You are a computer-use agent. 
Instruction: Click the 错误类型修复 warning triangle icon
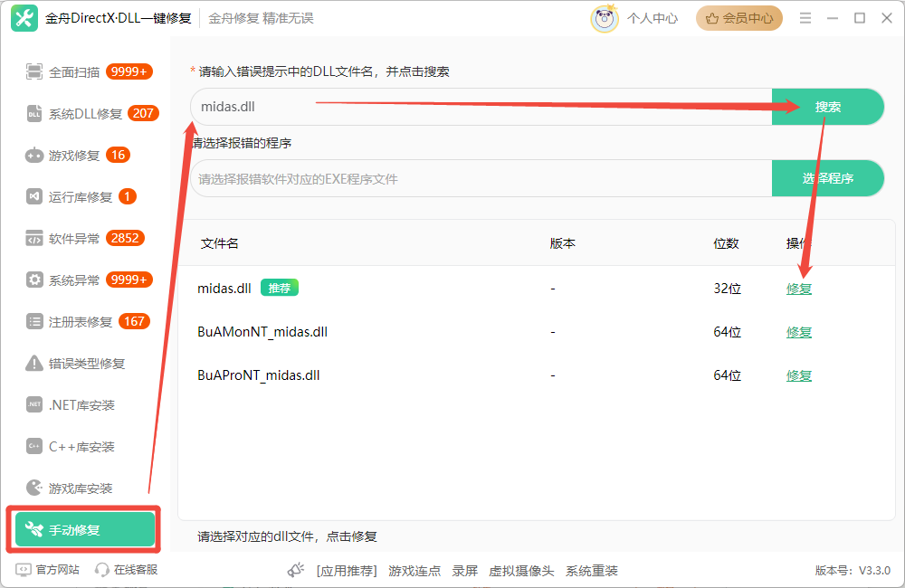point(34,363)
